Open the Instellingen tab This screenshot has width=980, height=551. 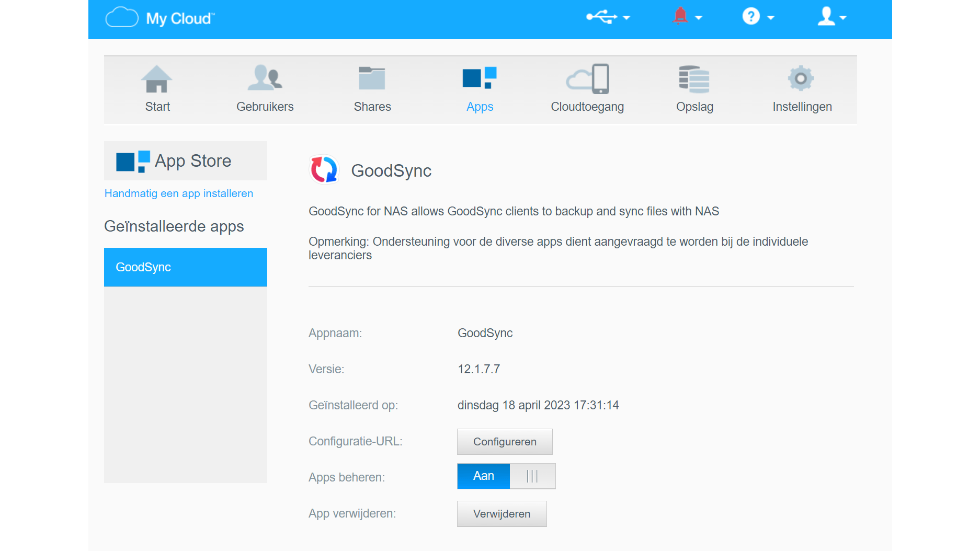tap(802, 107)
